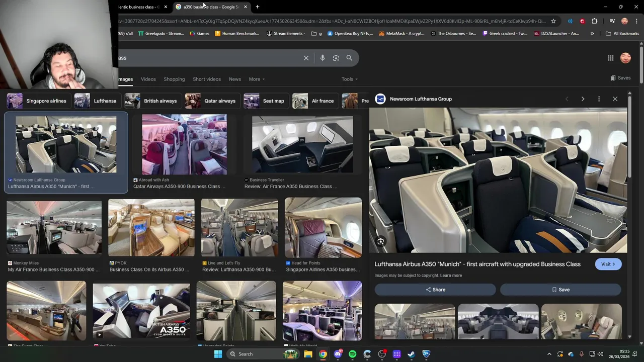This screenshot has height=362, width=644.
Task: Open new browser tab with plus icon
Action: point(257,7)
